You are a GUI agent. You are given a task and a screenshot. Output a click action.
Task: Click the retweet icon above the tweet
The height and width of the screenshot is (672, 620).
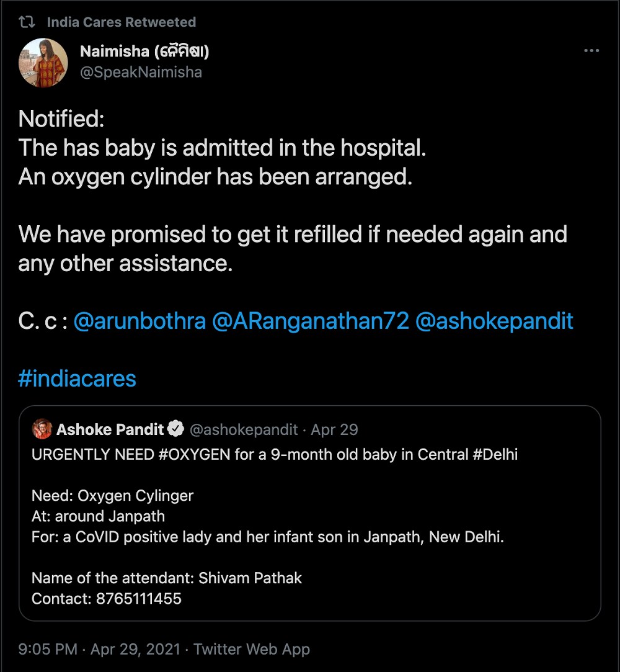tap(26, 22)
